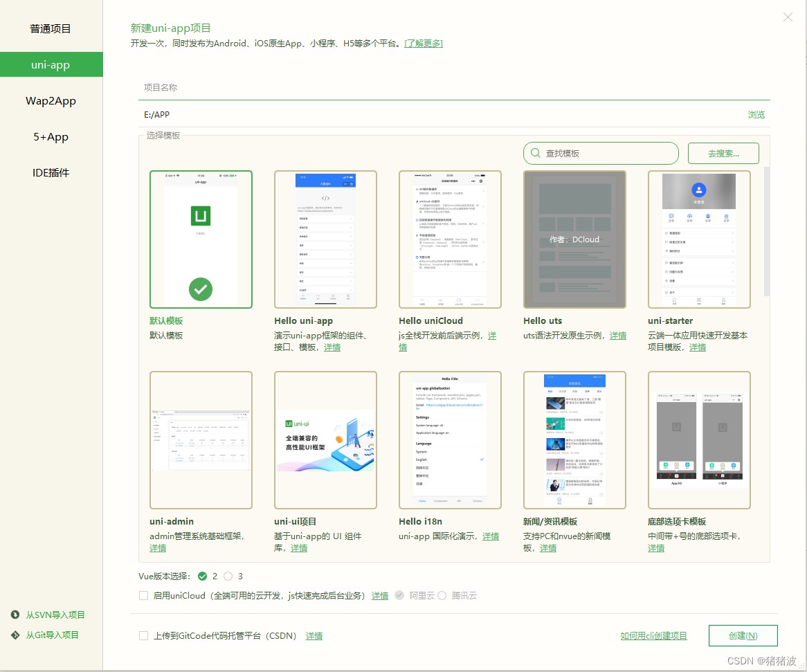Select the uni-app sidebar tab
This screenshot has height=672, width=807.
[51, 65]
